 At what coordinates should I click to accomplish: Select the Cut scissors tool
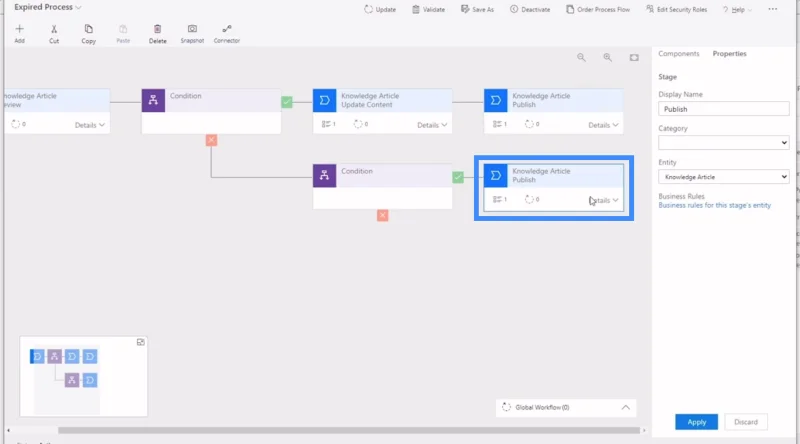click(54, 34)
